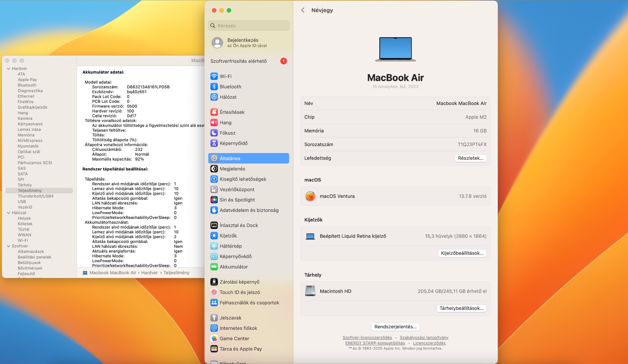Click Bejelentkezés Apple ID avatar
The width and height of the screenshot is (628, 364).
click(217, 43)
